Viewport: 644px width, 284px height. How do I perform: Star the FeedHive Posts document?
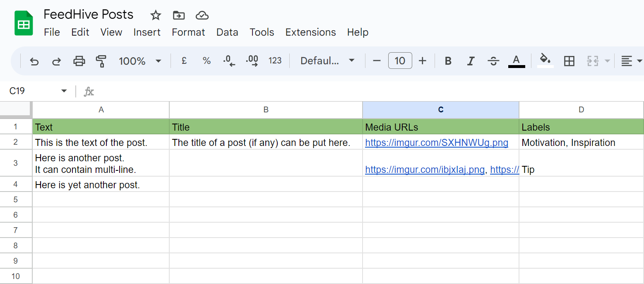156,15
